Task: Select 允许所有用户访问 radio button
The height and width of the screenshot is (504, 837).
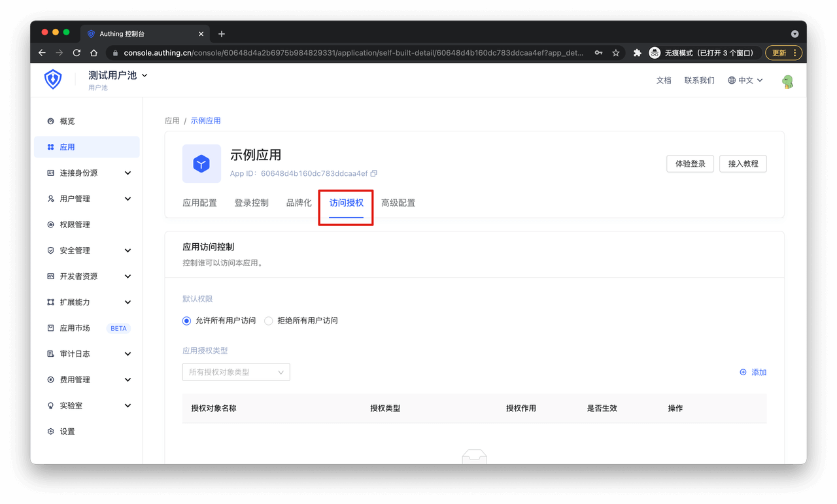Action: point(187,321)
